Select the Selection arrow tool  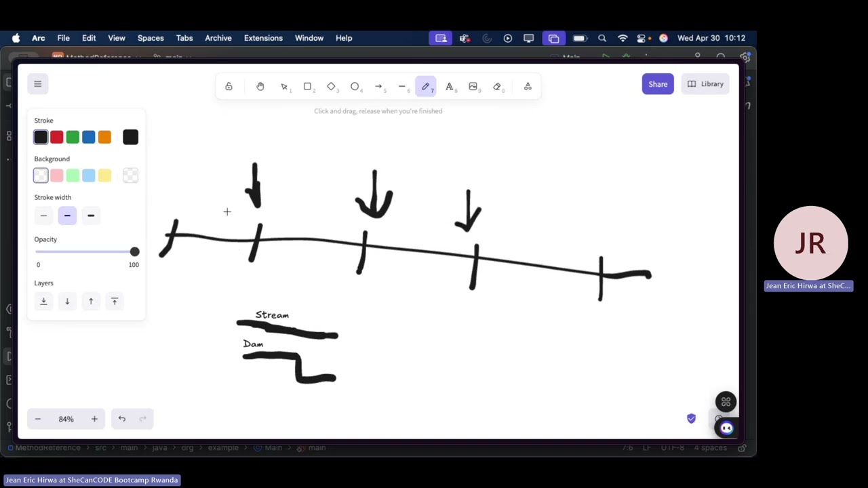click(x=284, y=87)
